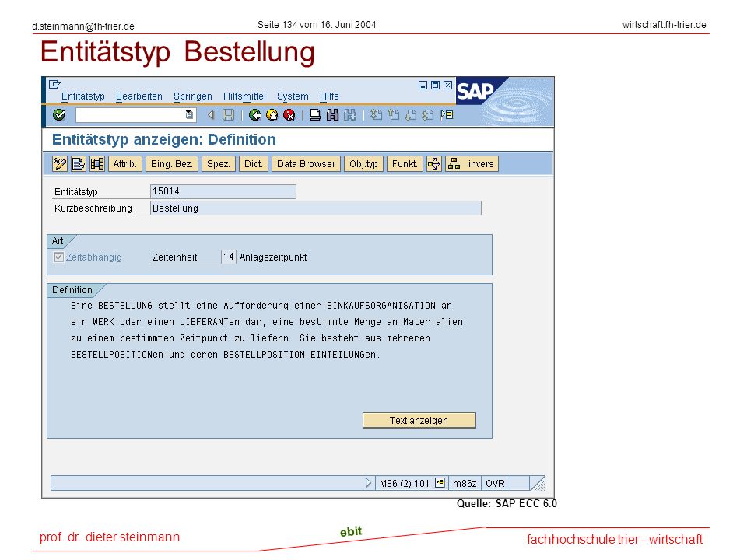This screenshot has height=560, width=747.
Task: Click the Display/Change pencil icon
Action: coord(60,164)
